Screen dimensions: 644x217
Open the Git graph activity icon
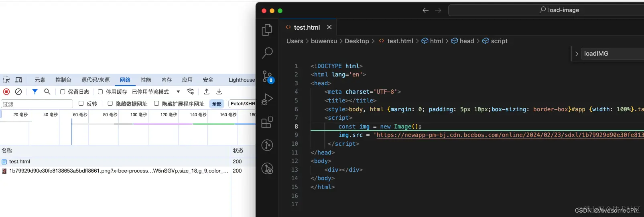pyautogui.click(x=267, y=145)
